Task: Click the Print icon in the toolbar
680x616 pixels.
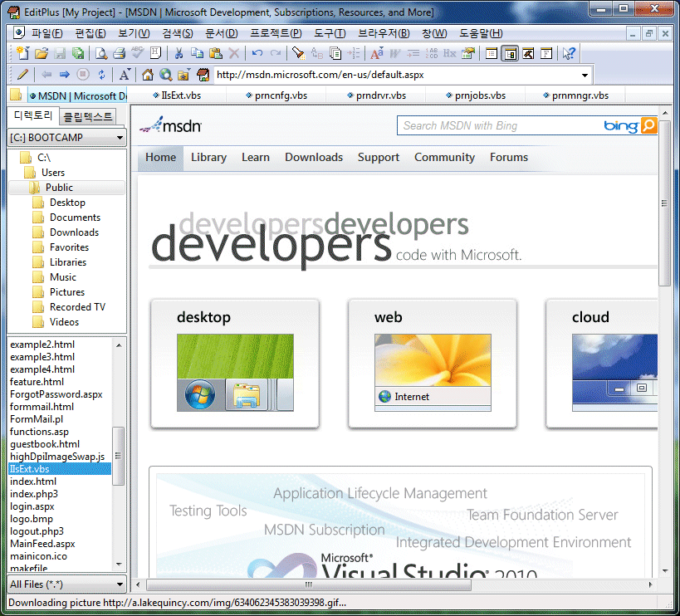Action: click(120, 53)
